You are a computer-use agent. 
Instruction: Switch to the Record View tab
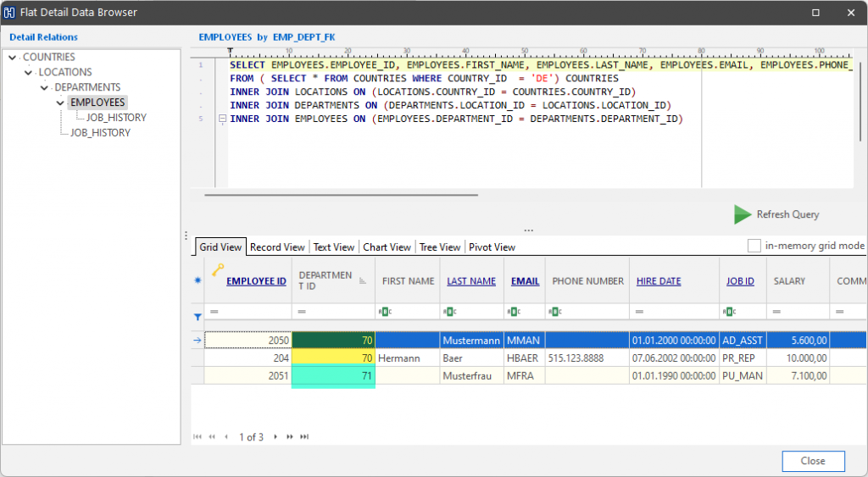pos(277,247)
